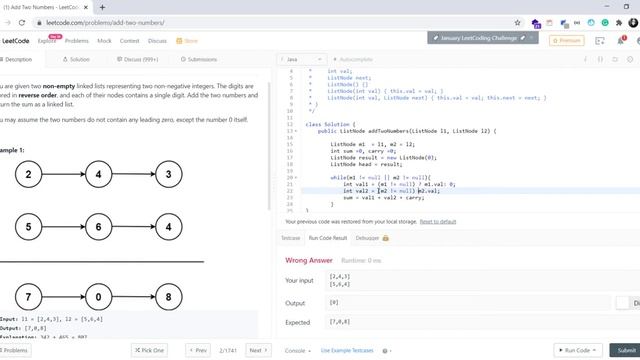Open the Contest menu item
Screen dimensions: 640x360
coord(129,41)
